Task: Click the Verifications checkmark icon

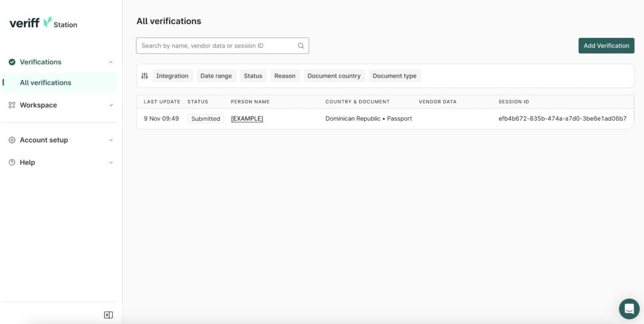Action: pyautogui.click(x=12, y=62)
